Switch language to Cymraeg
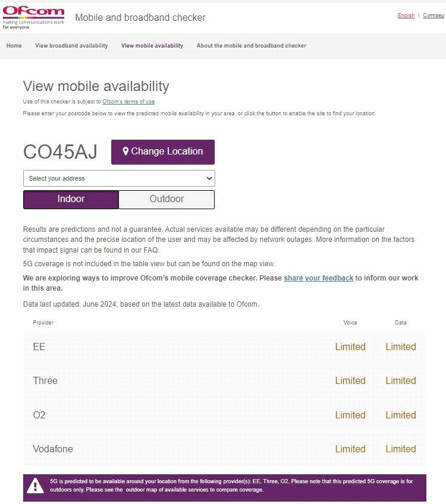This screenshot has width=446, height=504. coord(433,15)
